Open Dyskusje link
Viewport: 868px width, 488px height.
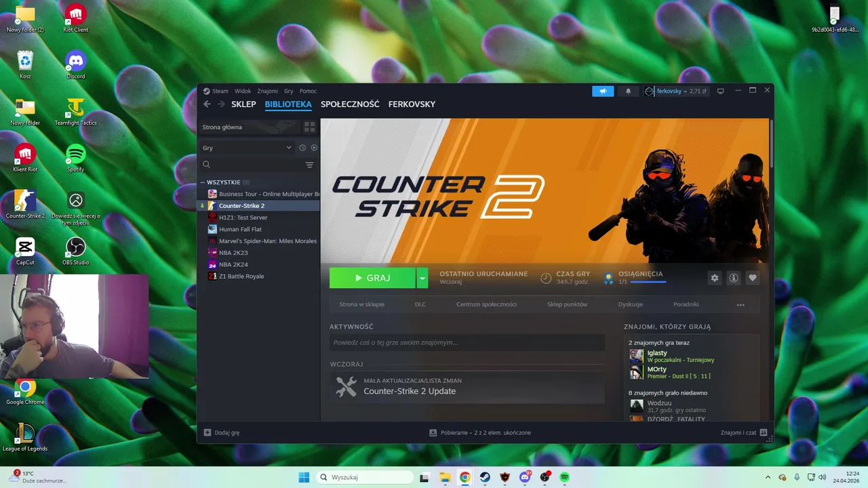click(631, 304)
